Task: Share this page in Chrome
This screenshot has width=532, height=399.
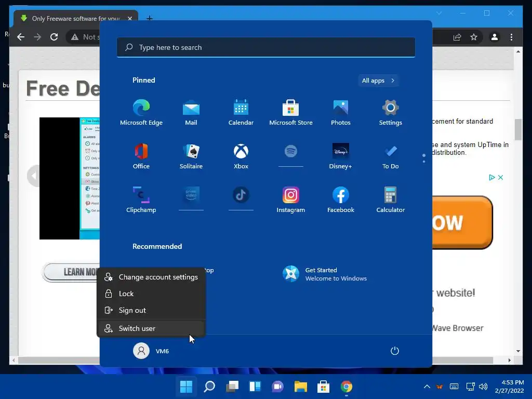Action: point(457,37)
